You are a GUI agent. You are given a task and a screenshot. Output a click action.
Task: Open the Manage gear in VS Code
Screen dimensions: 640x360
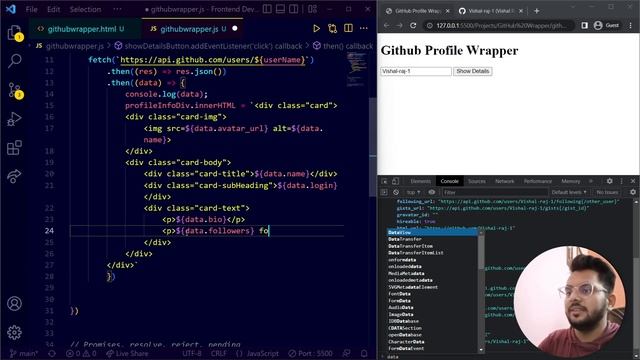pyautogui.click(x=14, y=333)
